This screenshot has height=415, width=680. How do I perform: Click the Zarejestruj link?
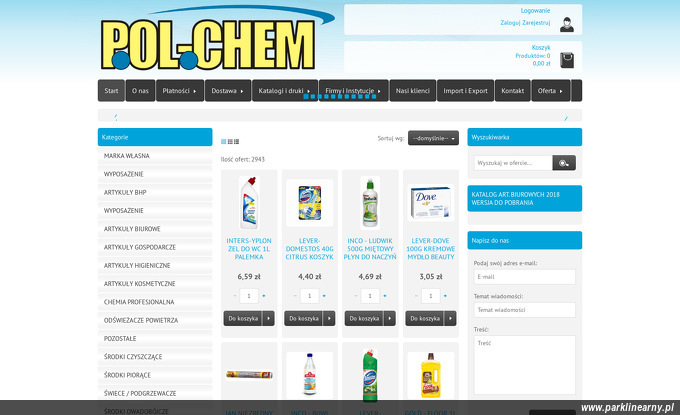[x=536, y=23]
